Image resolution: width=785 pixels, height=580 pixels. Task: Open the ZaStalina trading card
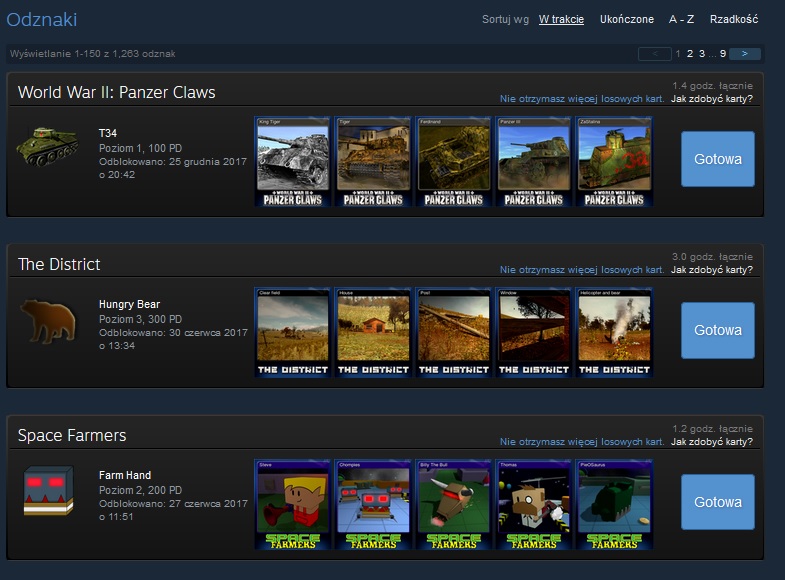pos(614,162)
